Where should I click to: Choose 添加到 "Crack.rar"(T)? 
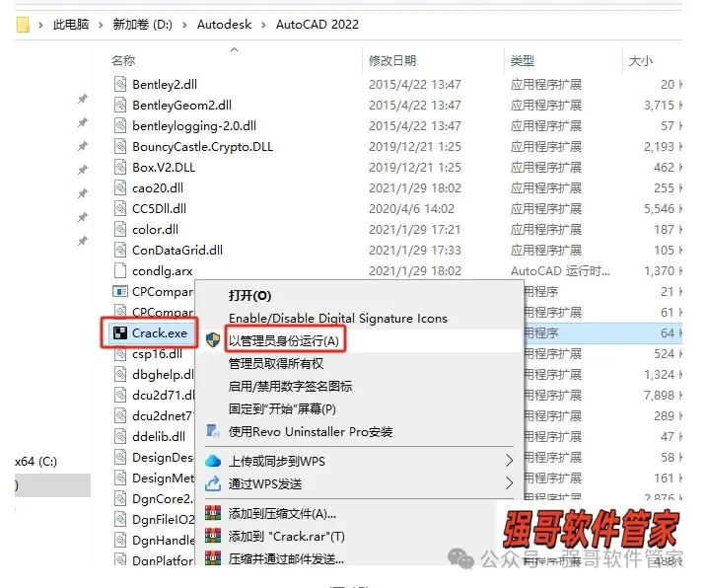287,536
